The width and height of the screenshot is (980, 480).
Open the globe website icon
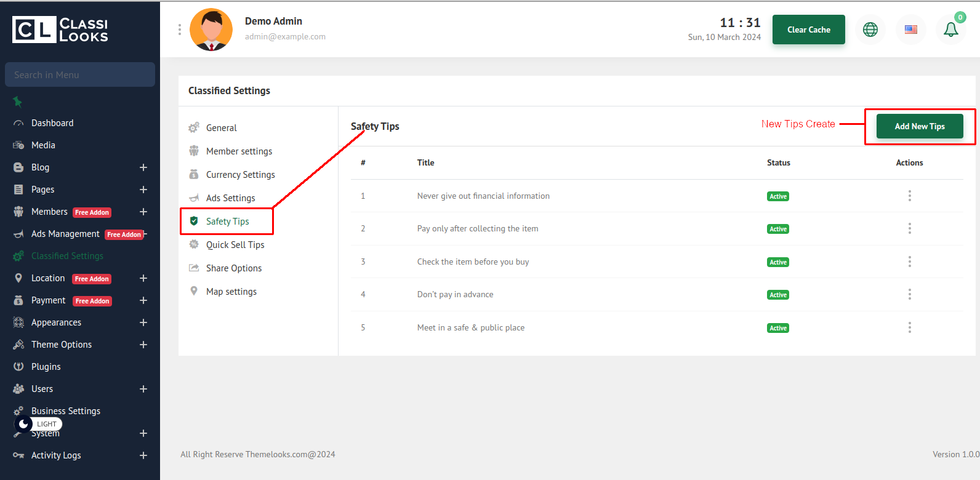pos(870,30)
